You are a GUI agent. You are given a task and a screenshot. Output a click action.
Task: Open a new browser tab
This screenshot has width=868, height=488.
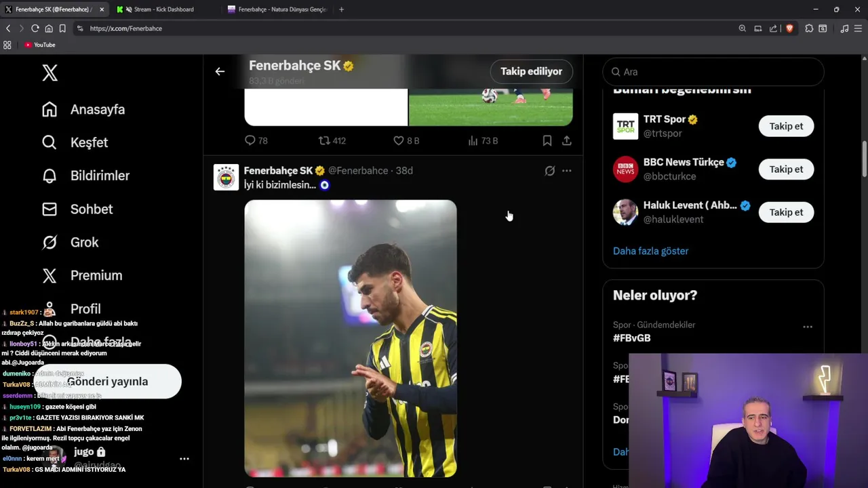pos(341,9)
